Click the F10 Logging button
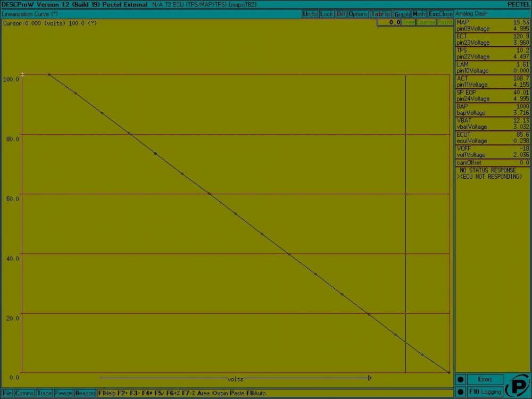532x399 pixels. tap(485, 392)
